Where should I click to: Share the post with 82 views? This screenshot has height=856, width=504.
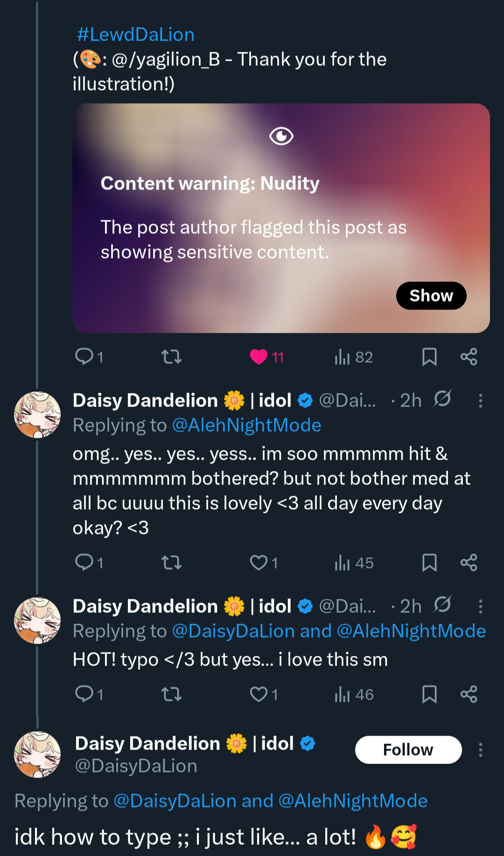click(469, 357)
